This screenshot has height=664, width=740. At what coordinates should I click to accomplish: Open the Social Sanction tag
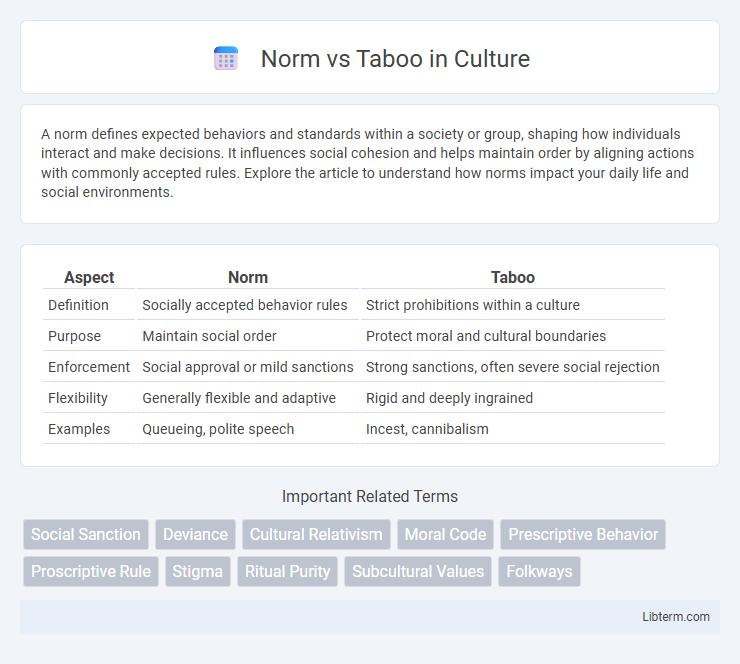point(86,534)
